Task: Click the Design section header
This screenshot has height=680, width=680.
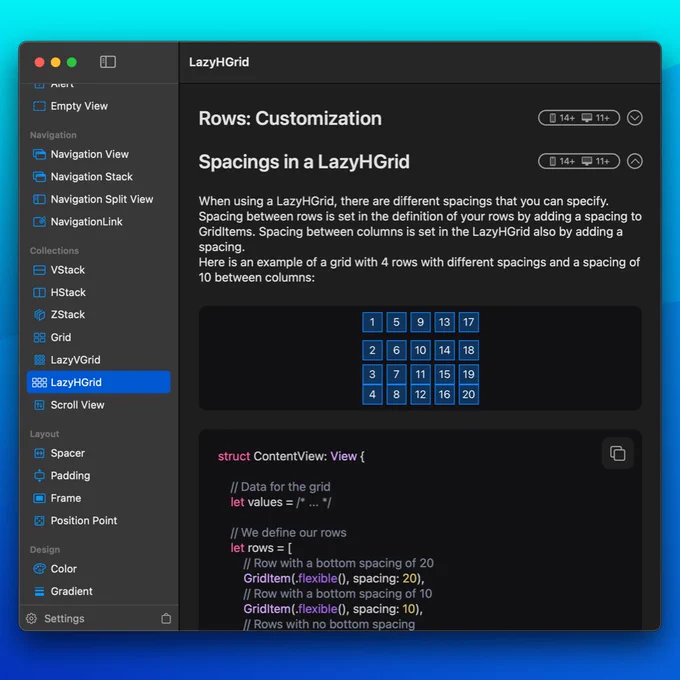Action: 45,549
